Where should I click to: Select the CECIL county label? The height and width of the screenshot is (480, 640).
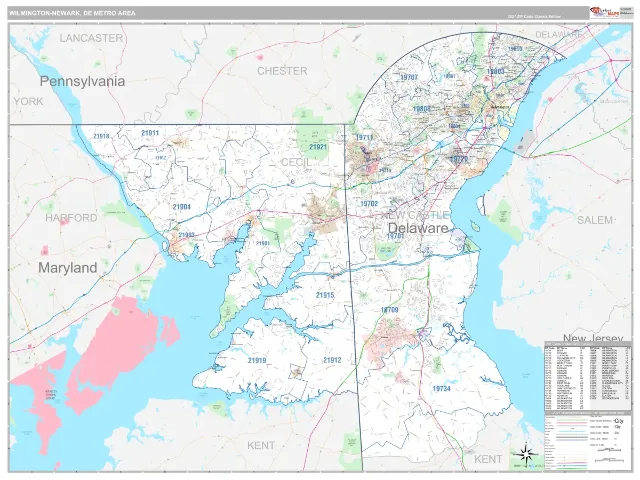point(296,162)
